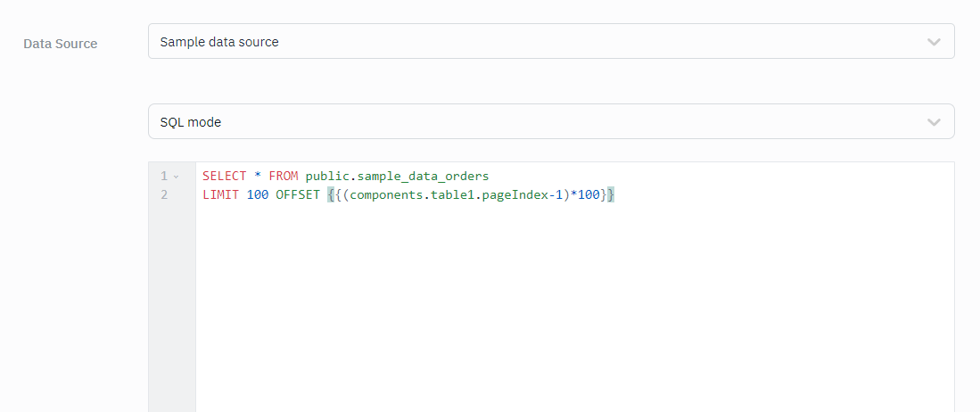Click the chevron arrow on Data Source field
This screenshot has height=412, width=980.
[x=934, y=42]
